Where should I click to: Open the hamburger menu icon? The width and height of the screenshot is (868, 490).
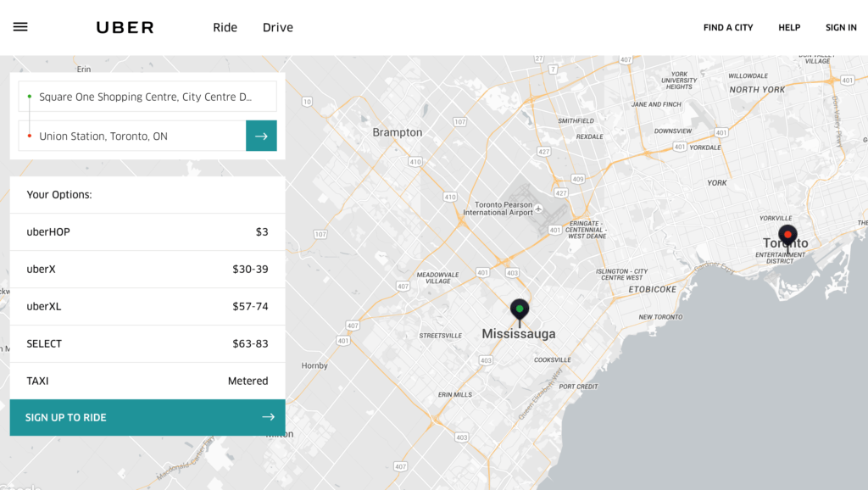point(20,27)
